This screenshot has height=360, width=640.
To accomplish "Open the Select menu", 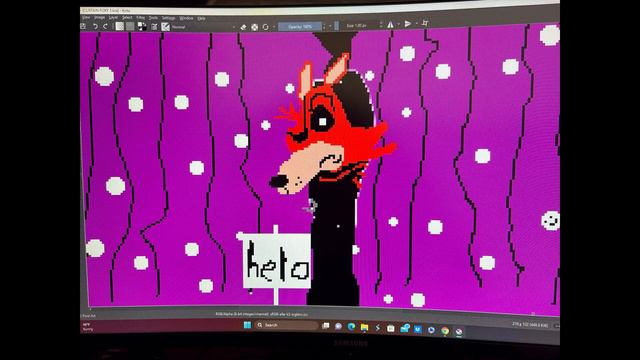I will click(127, 18).
